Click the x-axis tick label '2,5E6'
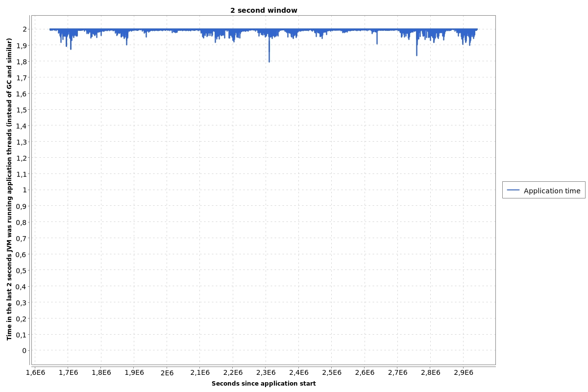 [x=332, y=373]
